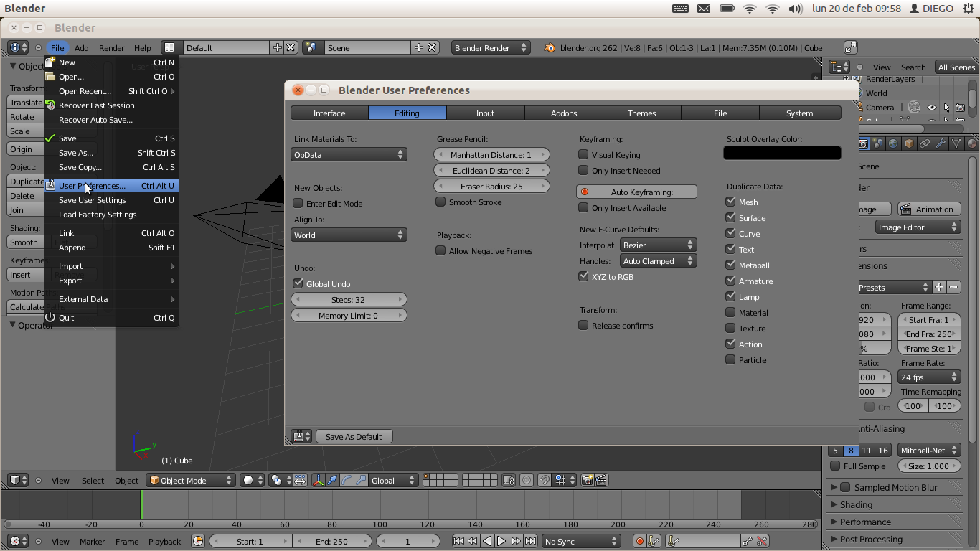Enable Material in Duplicate Data
This screenshot has height=551, width=980.
(x=730, y=312)
